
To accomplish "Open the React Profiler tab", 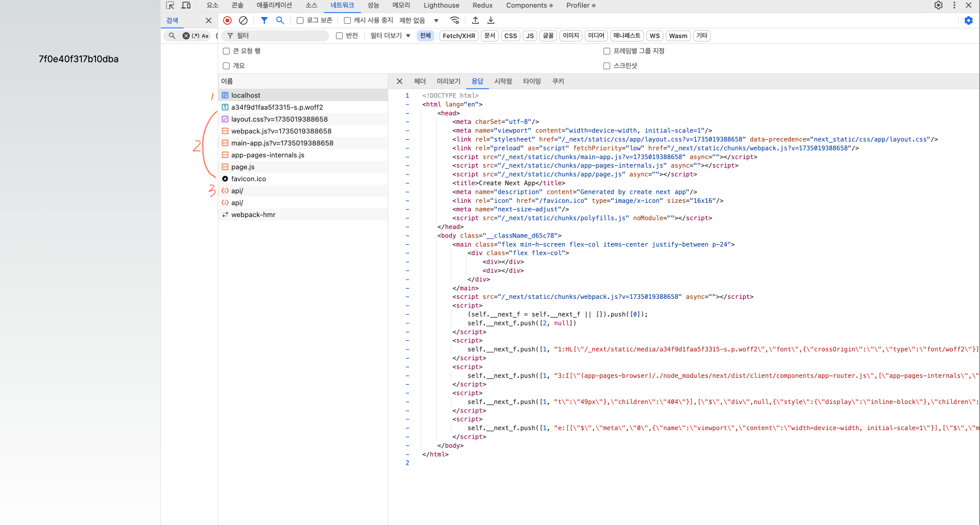I will 581,5.
